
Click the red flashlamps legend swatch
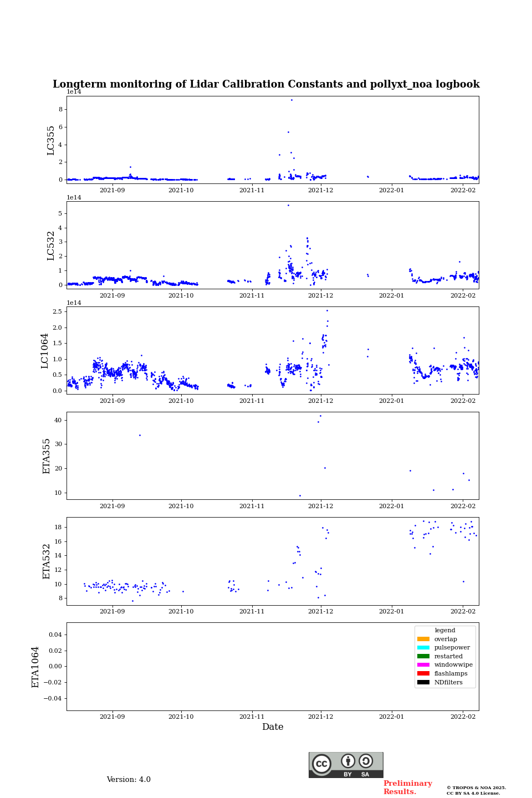coord(423,674)
